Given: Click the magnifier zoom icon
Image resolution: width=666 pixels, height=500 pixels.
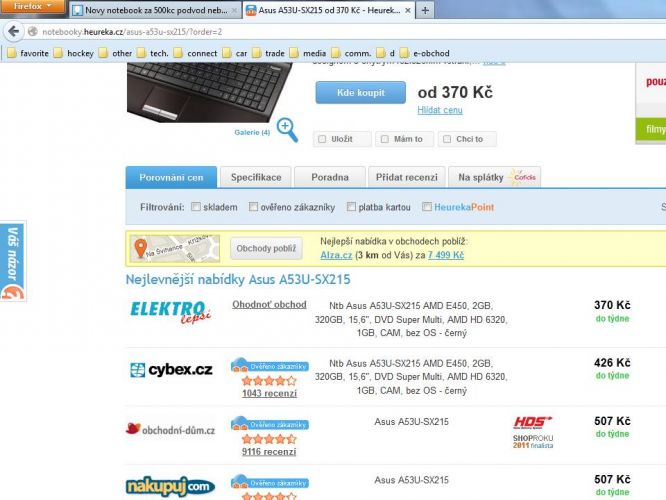Looking at the screenshot, I should tap(287, 130).
